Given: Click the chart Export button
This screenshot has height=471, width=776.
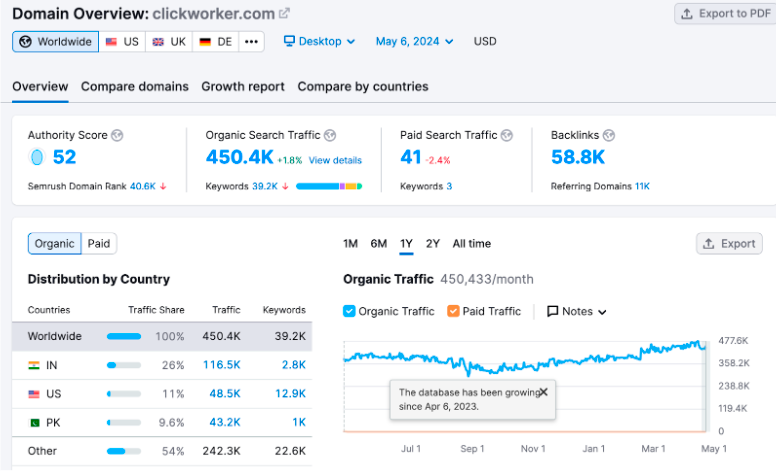Looking at the screenshot, I should point(729,243).
